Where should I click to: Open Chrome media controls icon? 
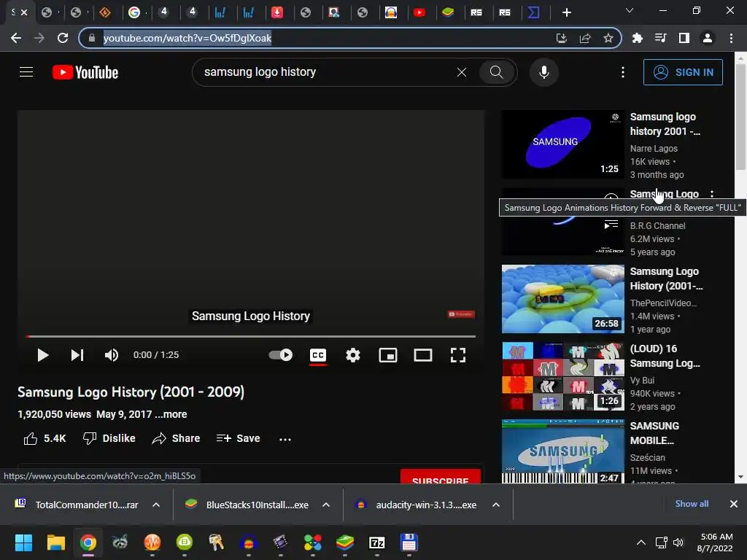click(661, 38)
